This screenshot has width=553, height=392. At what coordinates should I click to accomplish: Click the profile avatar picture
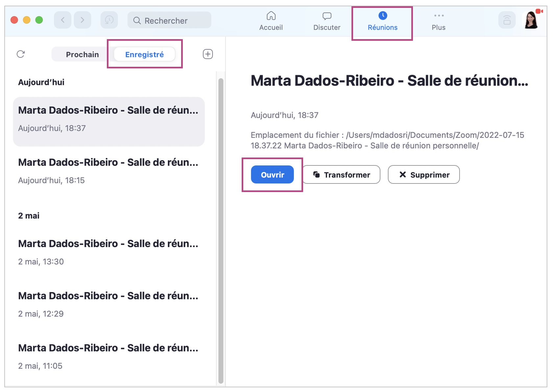(x=531, y=20)
